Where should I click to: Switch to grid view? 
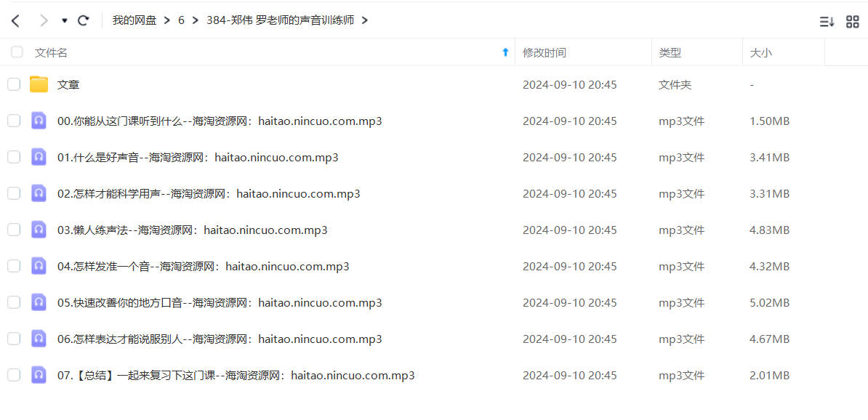(x=853, y=22)
